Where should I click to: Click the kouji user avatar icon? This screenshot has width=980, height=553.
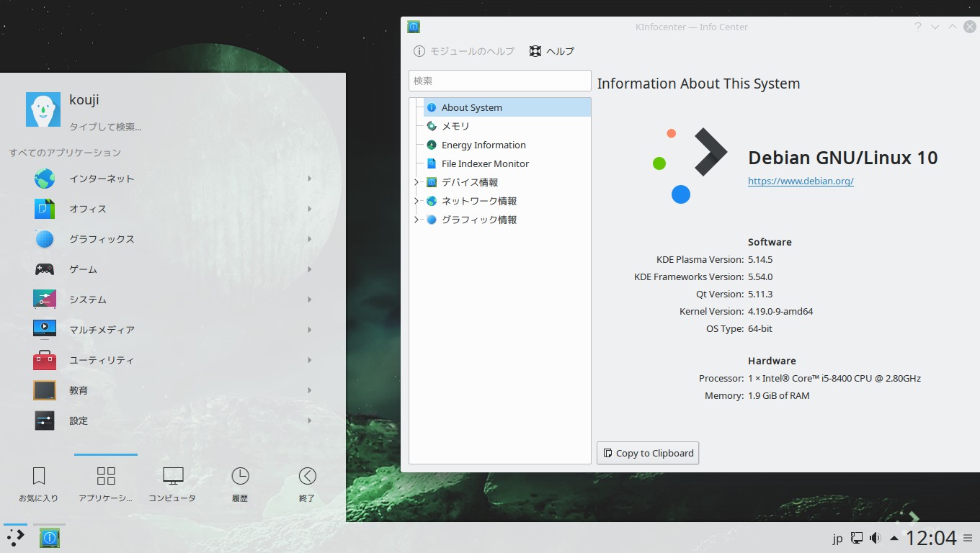pos(43,109)
